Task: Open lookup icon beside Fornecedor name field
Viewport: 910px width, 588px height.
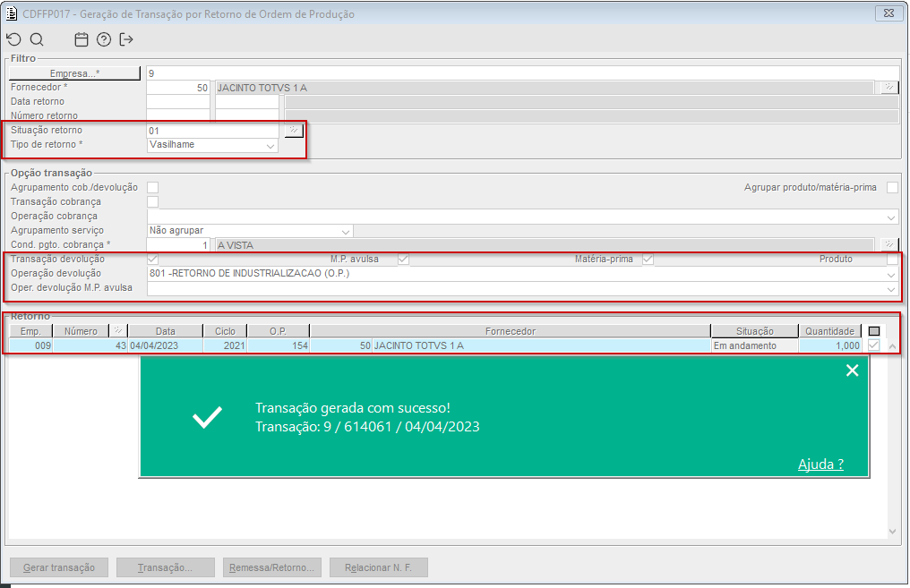Action: coord(889,88)
